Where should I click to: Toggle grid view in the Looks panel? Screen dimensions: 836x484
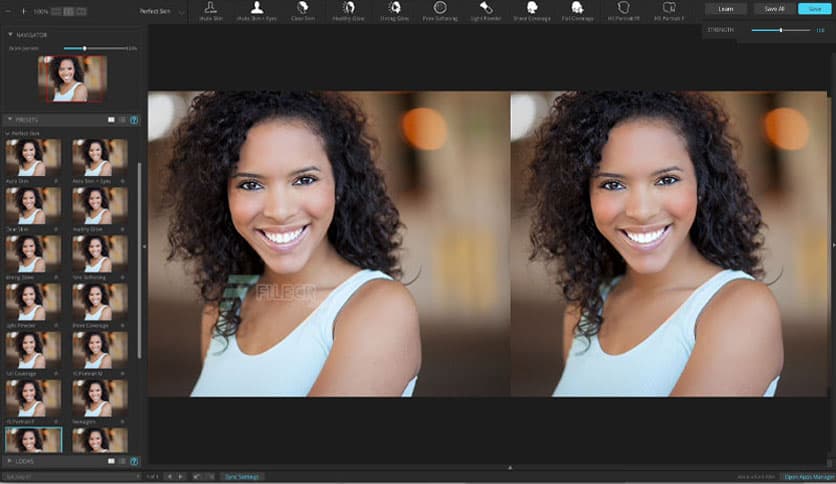[111, 461]
